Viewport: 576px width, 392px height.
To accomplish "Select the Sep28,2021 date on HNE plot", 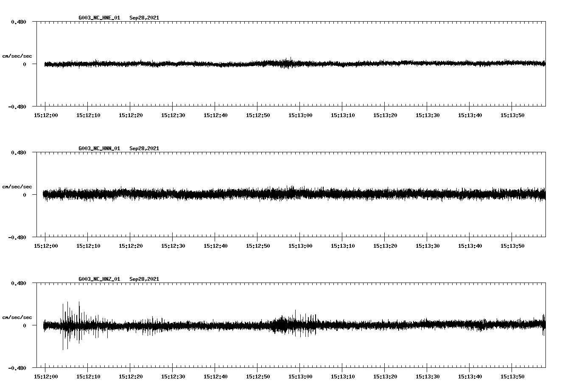I will pyautogui.click(x=144, y=18).
